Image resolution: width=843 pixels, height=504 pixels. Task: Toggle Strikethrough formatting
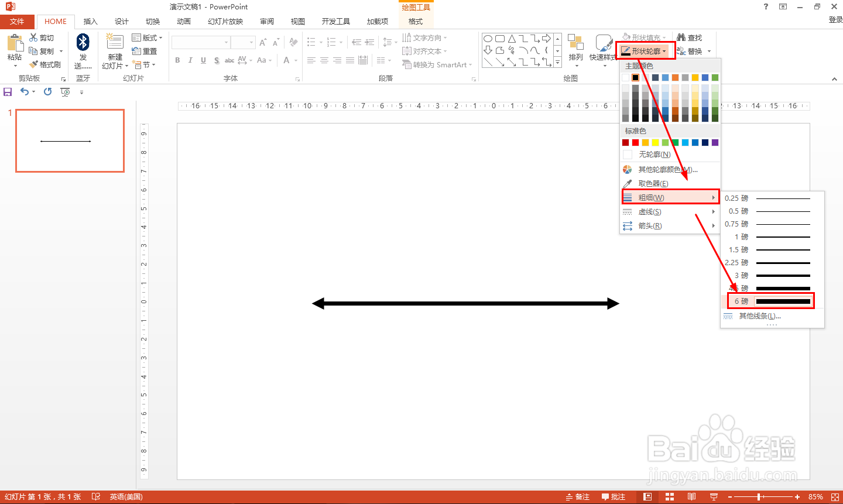coord(229,60)
